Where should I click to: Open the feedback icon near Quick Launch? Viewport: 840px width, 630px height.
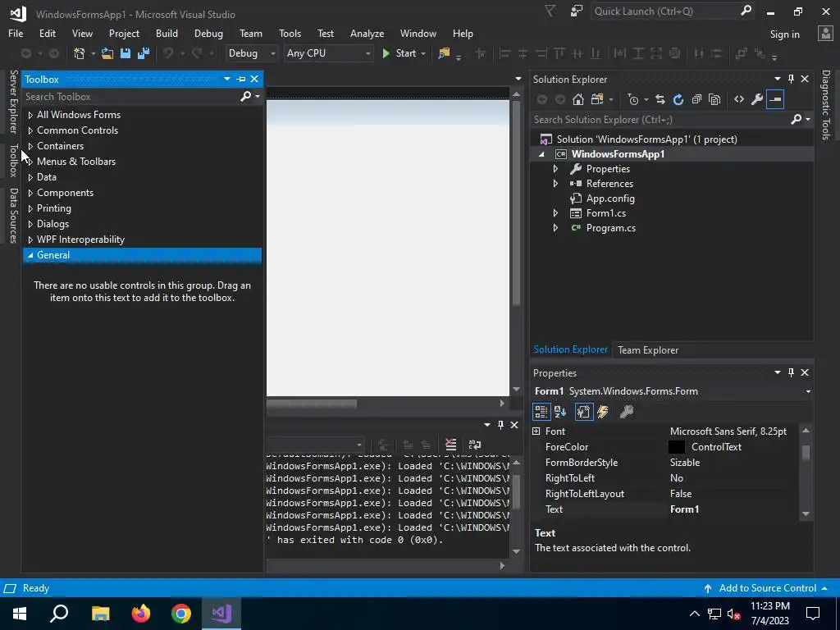pos(577,11)
